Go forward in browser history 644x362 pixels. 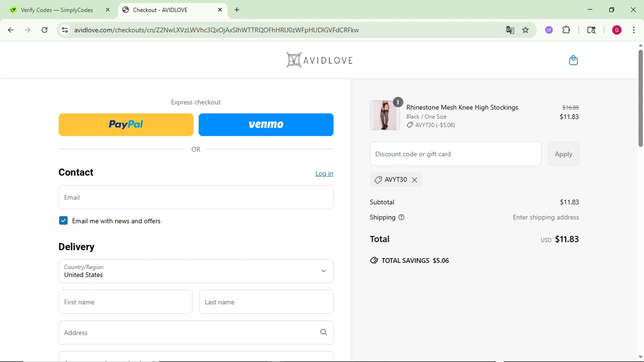pos(27,30)
